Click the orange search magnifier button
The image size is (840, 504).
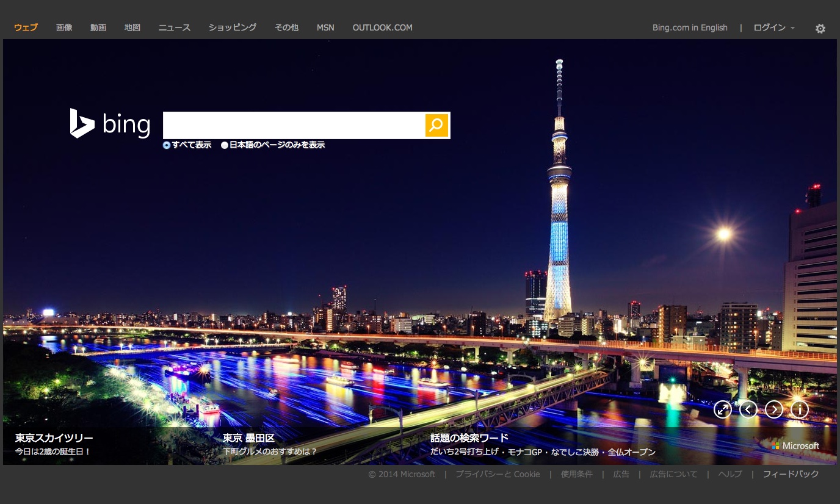[x=436, y=125]
